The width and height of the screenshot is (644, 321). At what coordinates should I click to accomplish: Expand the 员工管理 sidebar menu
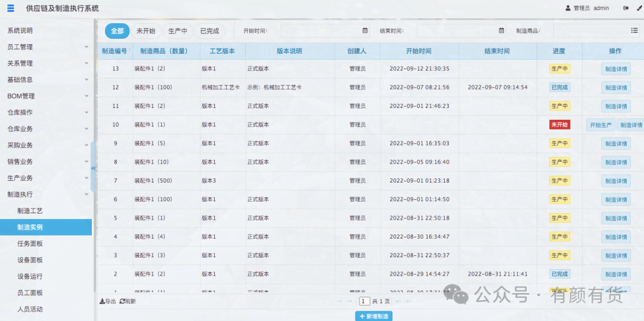tap(47, 47)
